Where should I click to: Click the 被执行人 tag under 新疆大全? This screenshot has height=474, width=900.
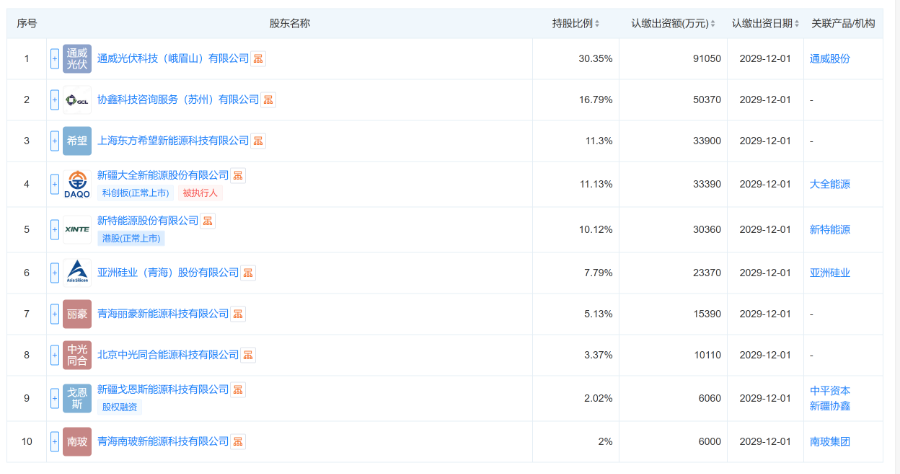point(200,193)
